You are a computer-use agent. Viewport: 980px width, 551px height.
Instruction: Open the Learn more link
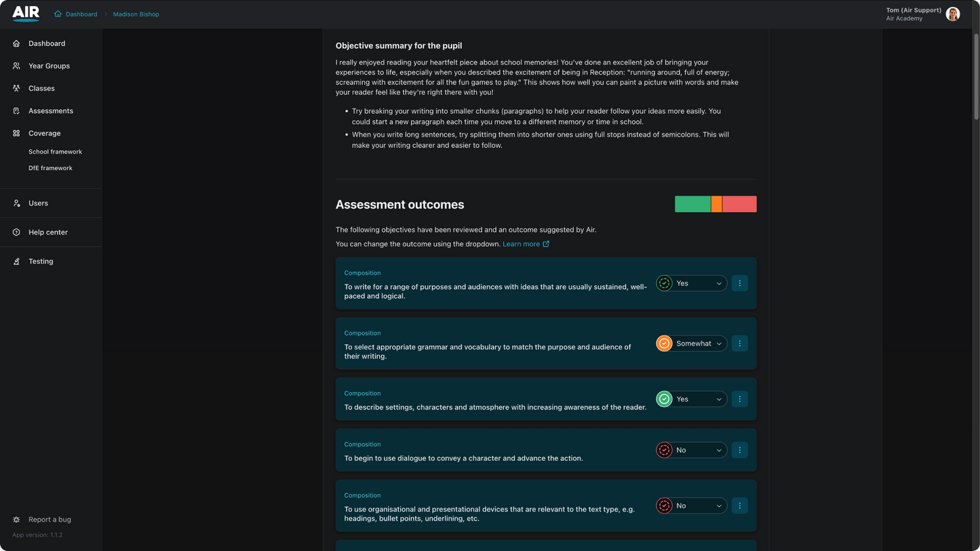522,243
